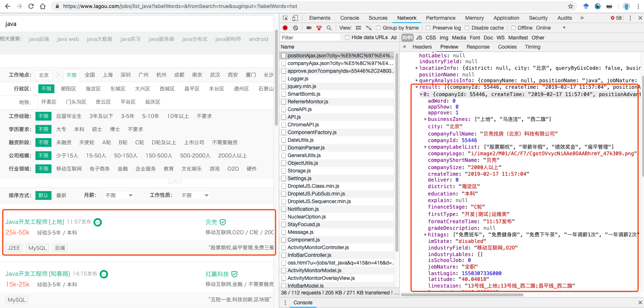Viewport: 644px width, 308px height.
Task: Tick checkbox beside companyAjax.json request
Action: (284, 64)
